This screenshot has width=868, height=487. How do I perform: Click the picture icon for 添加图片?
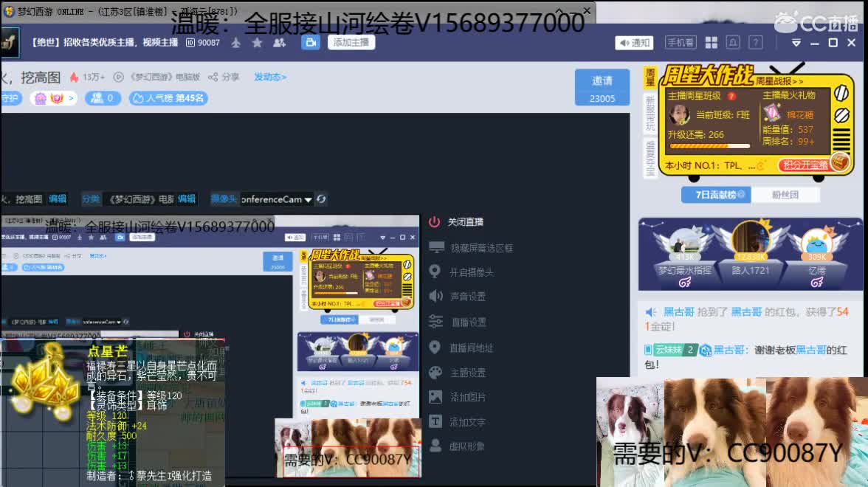[x=435, y=397]
